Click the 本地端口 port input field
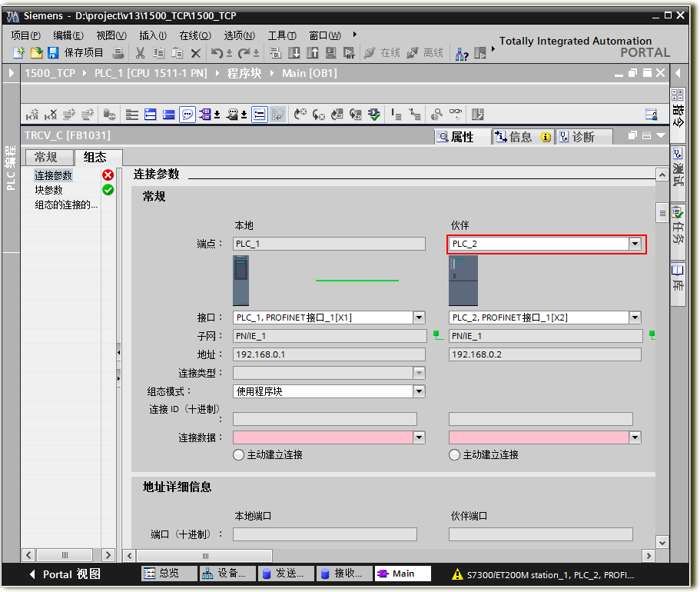The width and height of the screenshot is (700, 592). tap(325, 534)
